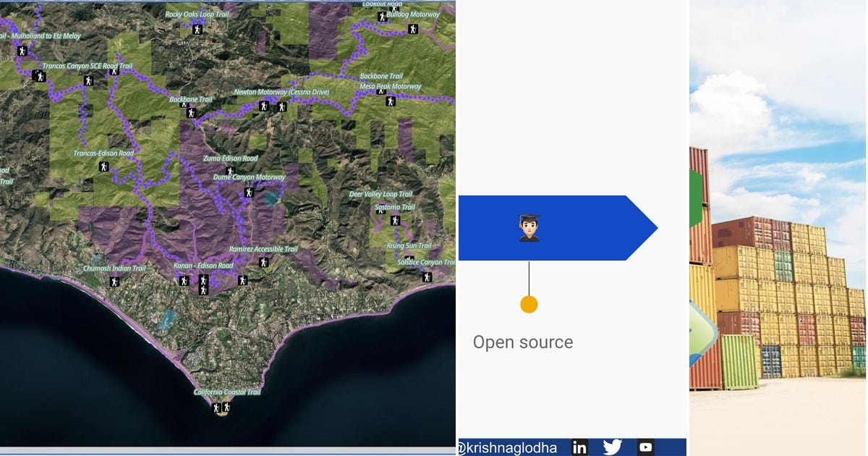
Task: Click the Ramirez Accessible Trail hiker icon
Action: pyautogui.click(x=263, y=262)
